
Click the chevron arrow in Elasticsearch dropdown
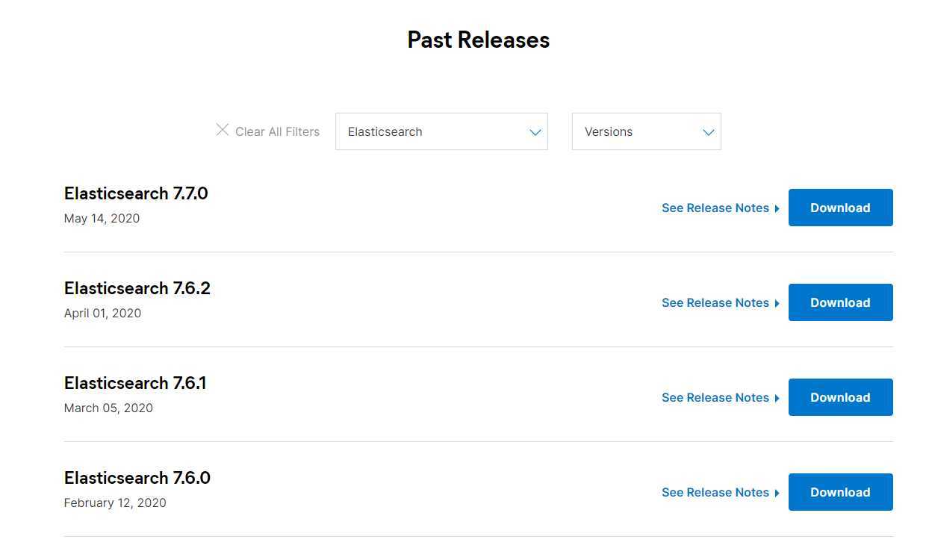535,132
